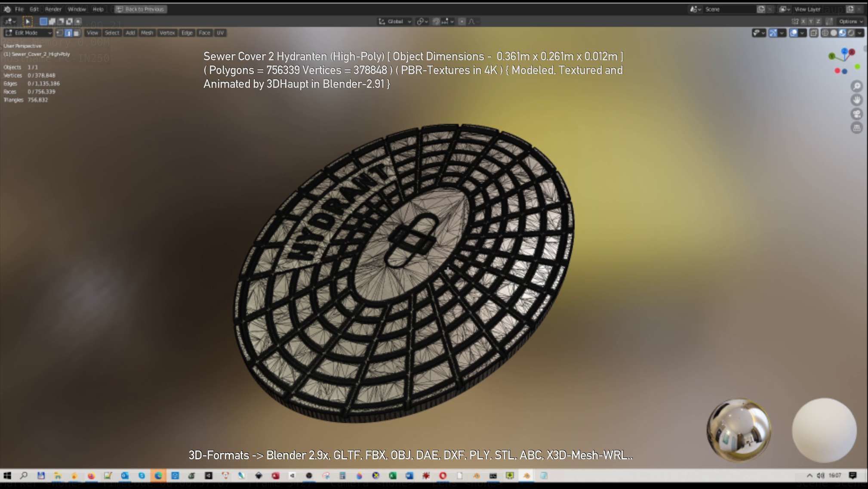Open the File menu

pos(19,9)
